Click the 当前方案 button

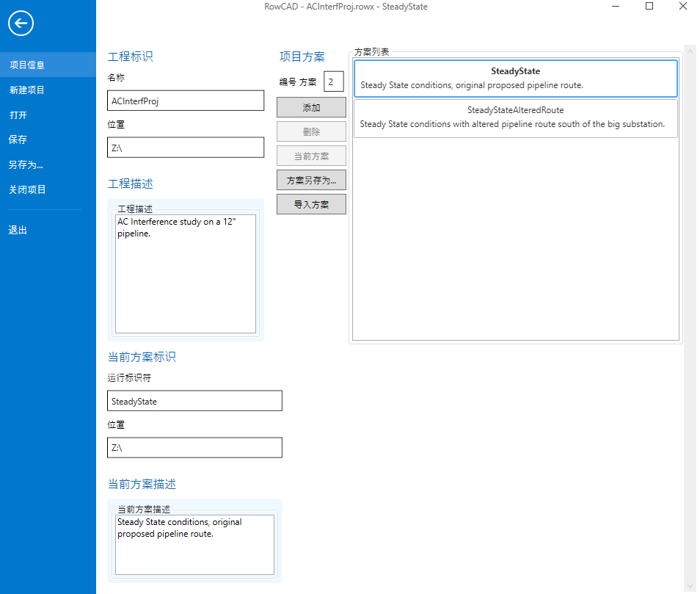(311, 156)
